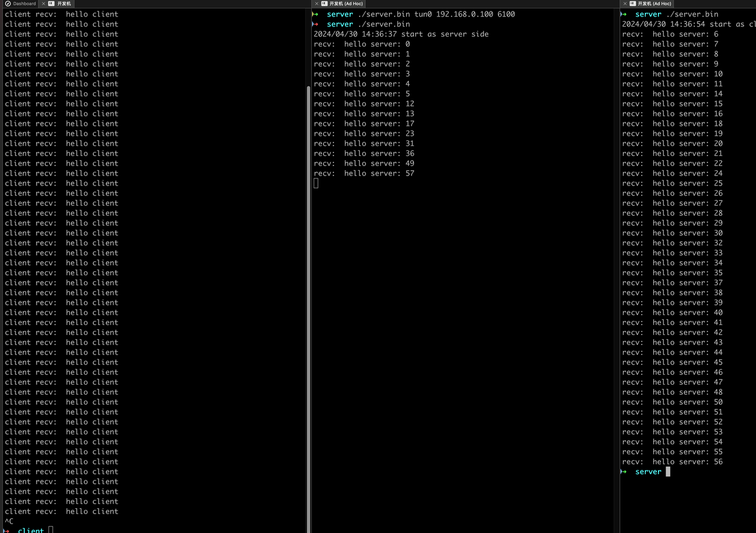Click the ^C line in left pane

click(x=9, y=521)
